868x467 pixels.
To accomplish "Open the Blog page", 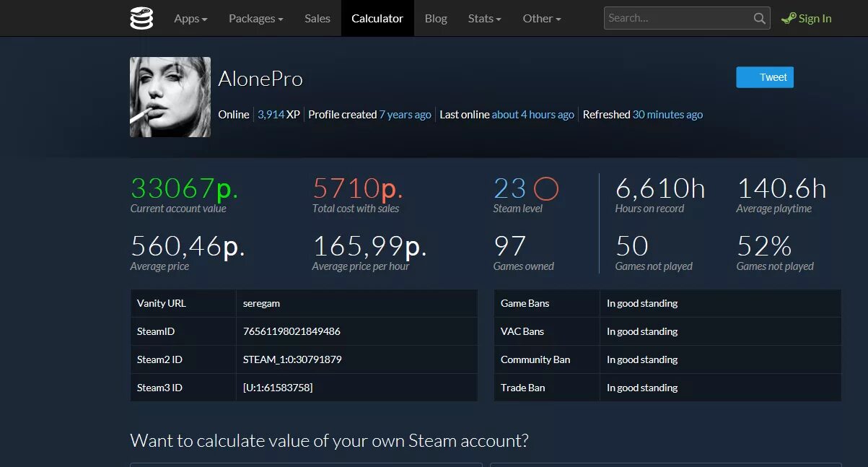I will coord(436,19).
